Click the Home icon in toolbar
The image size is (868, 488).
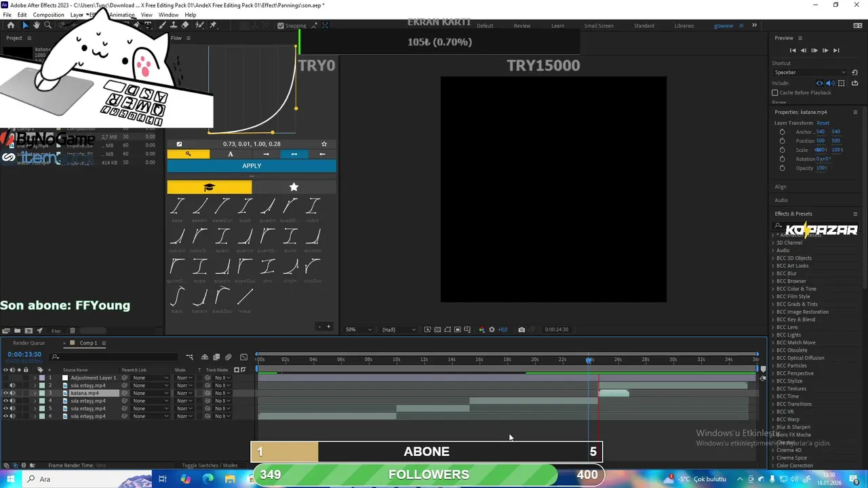click(x=10, y=25)
